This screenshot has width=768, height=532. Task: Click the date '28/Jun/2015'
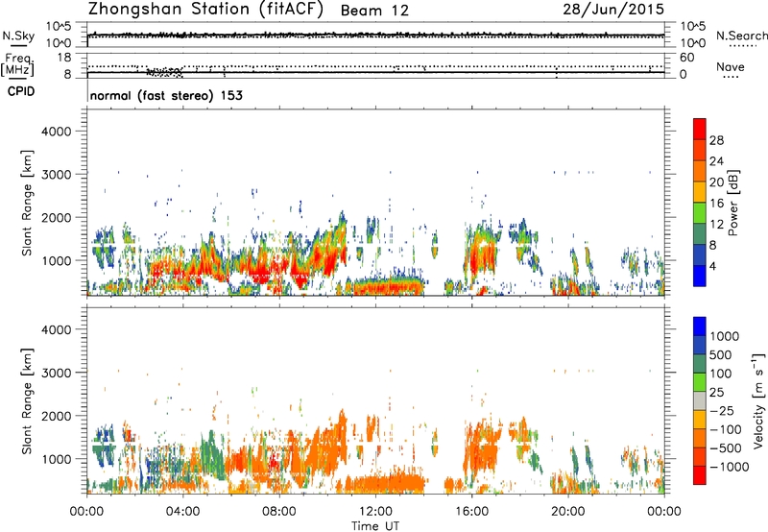pos(613,9)
